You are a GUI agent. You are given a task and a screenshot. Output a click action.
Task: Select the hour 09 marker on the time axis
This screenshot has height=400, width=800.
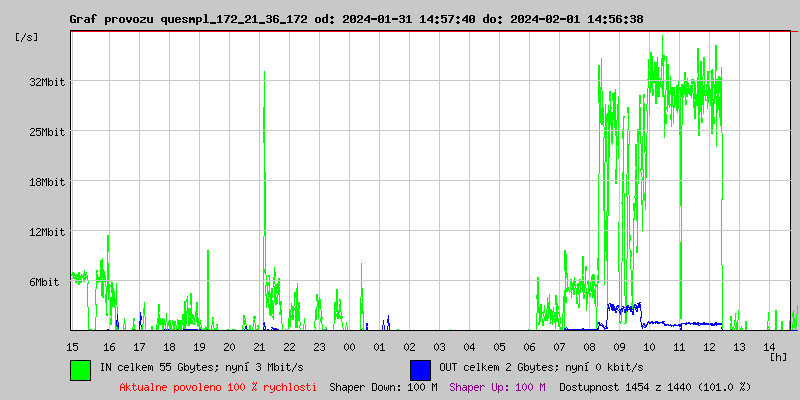[x=619, y=346]
